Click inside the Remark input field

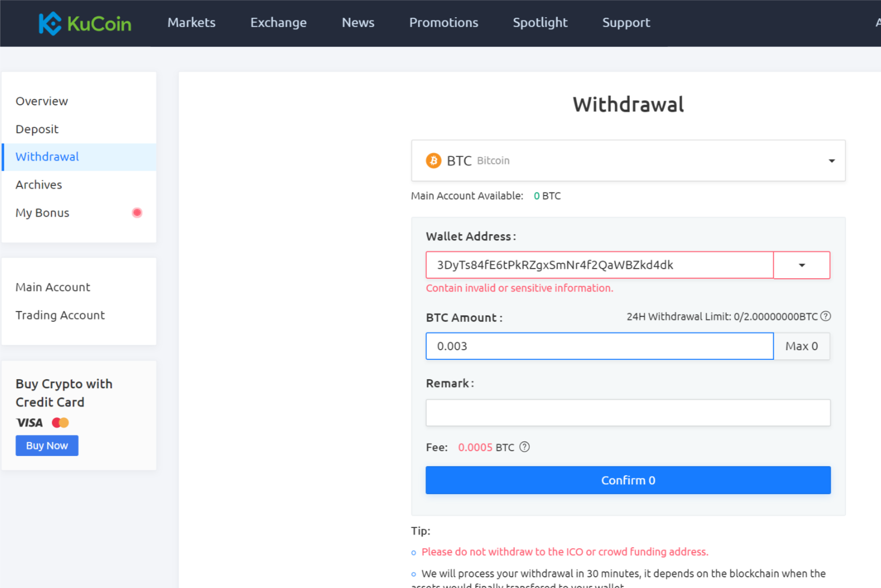(628, 412)
